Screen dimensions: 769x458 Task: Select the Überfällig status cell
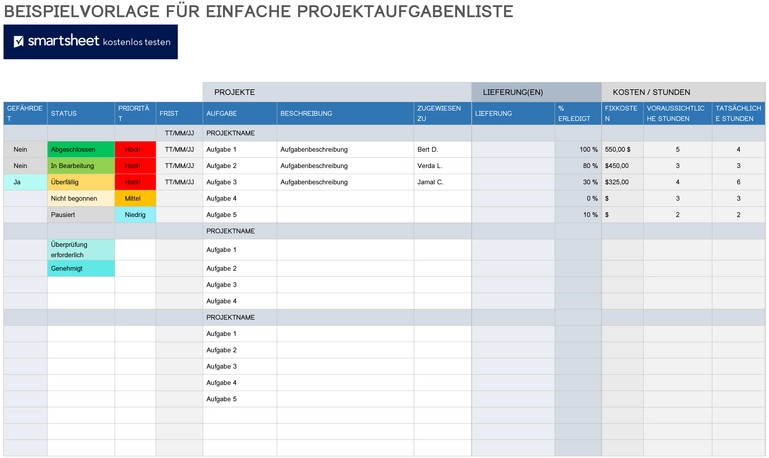(81, 182)
